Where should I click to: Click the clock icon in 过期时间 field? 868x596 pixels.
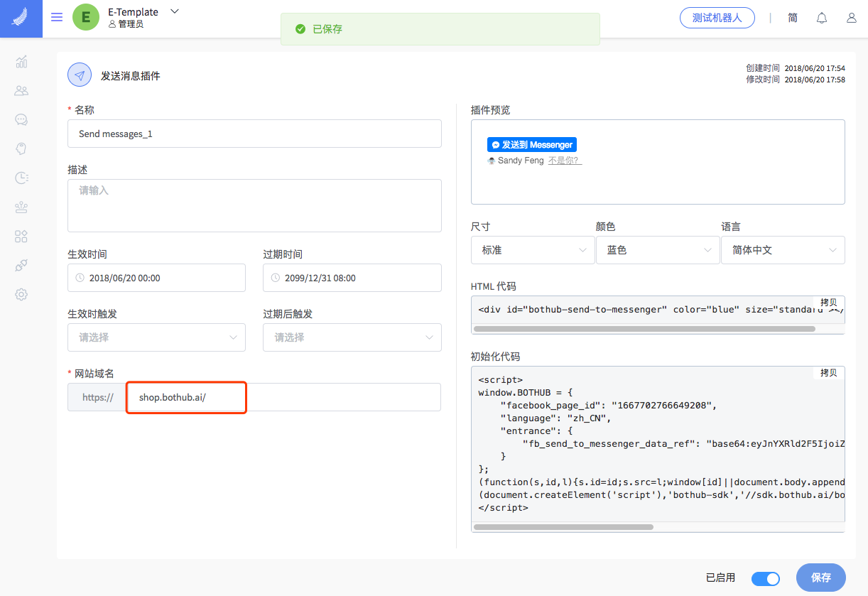(x=276, y=278)
